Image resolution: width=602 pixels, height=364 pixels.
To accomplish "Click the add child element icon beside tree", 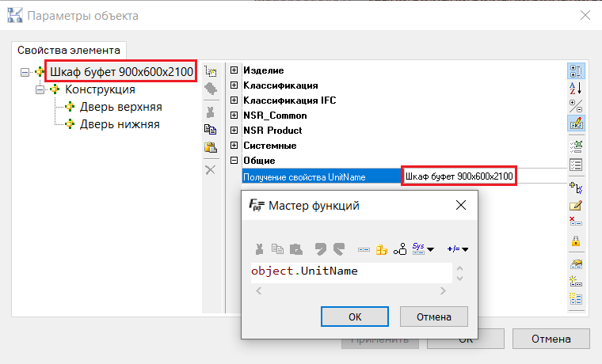I will click(211, 71).
